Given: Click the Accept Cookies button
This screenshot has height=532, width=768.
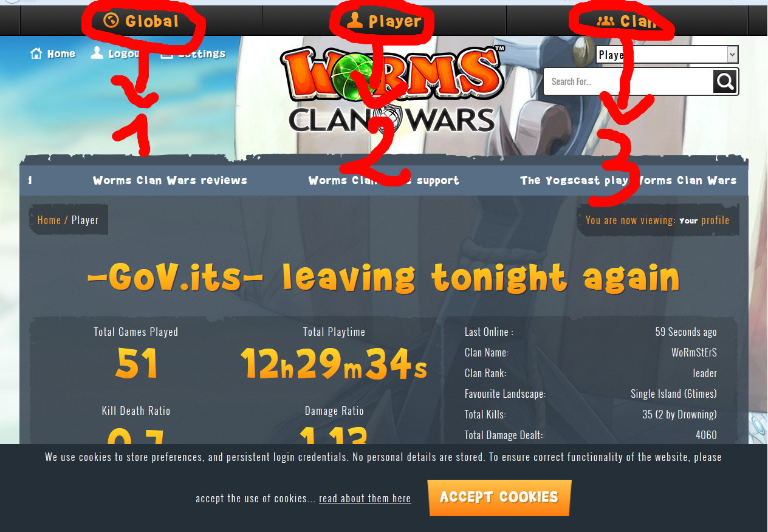Looking at the screenshot, I should coord(499,497).
